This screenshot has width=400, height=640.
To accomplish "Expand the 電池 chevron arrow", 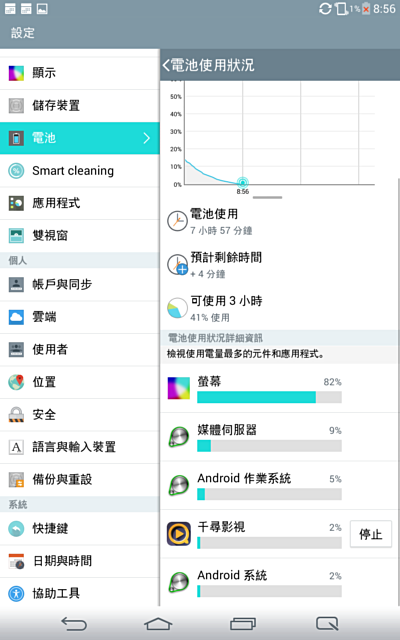I will pos(147,138).
